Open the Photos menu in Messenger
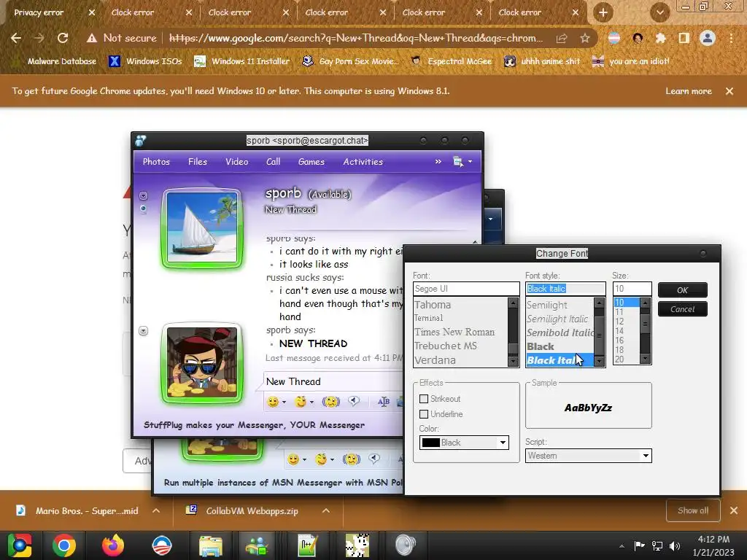 click(x=156, y=162)
